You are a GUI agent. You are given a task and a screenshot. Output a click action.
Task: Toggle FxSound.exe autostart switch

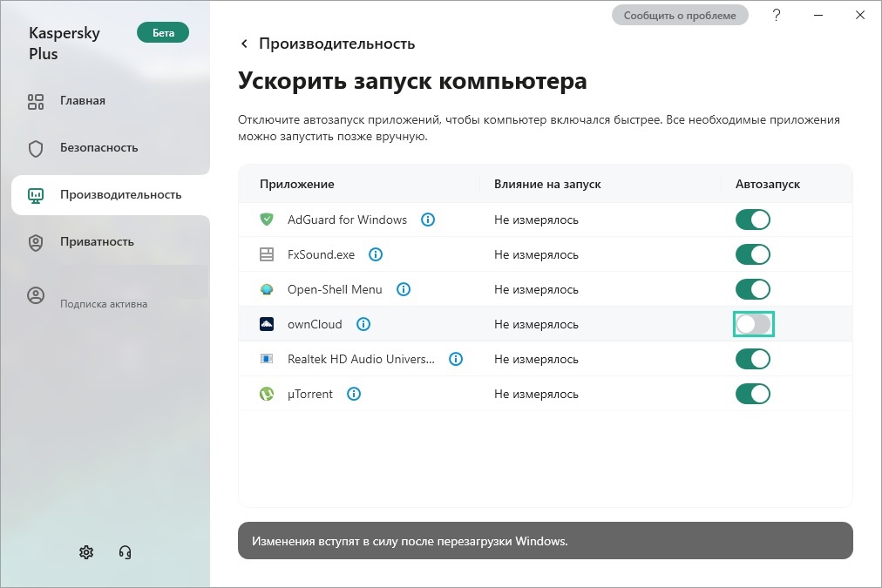tap(753, 254)
